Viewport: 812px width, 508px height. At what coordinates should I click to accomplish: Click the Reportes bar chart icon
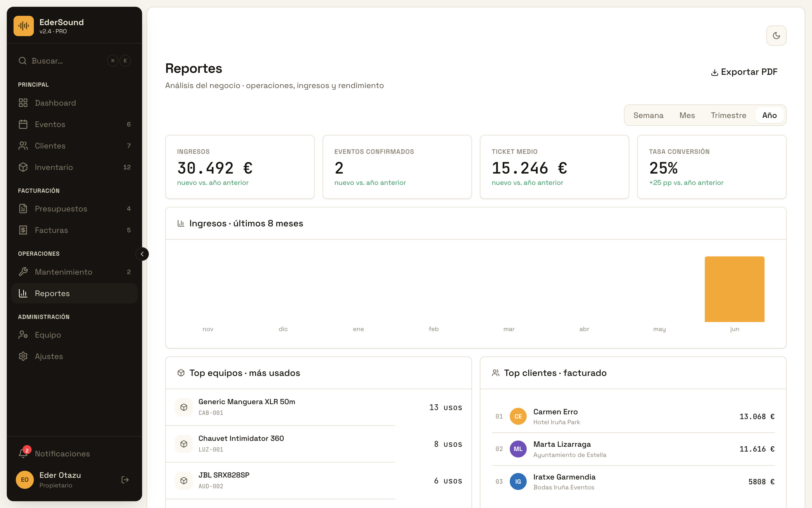point(23,293)
